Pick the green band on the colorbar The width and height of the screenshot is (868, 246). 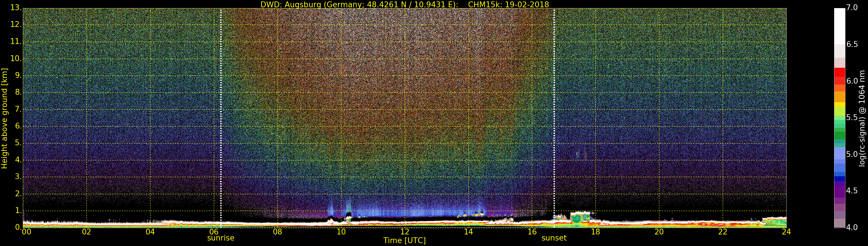(839, 135)
